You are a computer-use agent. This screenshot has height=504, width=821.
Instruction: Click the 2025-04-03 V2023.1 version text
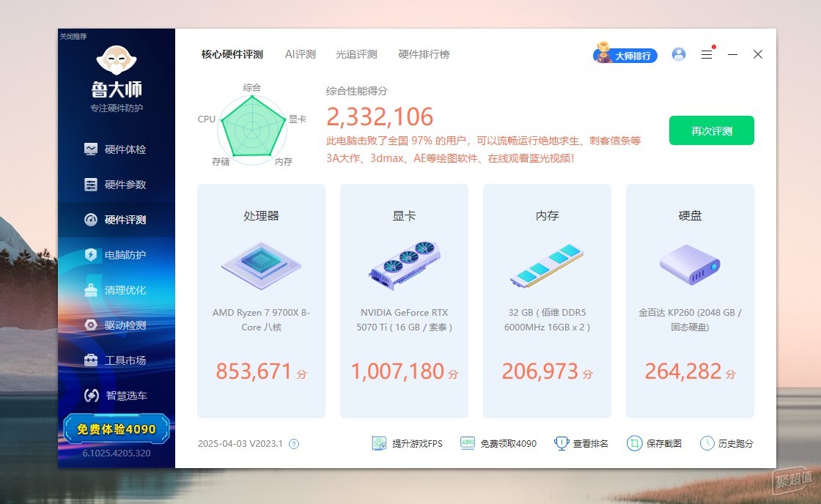point(240,444)
